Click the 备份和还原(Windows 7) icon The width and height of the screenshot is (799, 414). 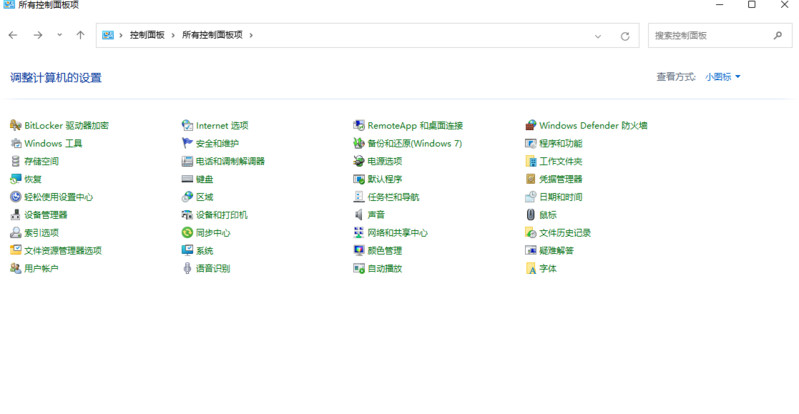click(x=359, y=143)
